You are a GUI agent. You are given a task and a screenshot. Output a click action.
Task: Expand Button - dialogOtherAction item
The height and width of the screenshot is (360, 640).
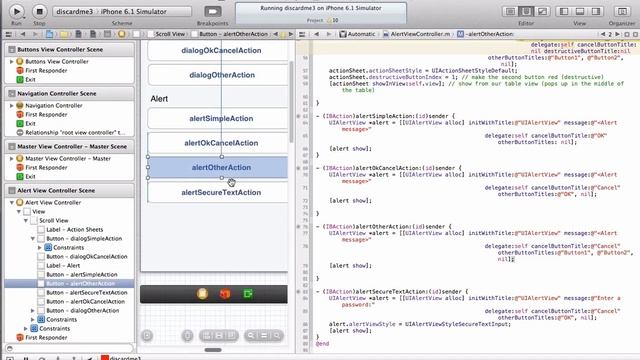coord(33,311)
